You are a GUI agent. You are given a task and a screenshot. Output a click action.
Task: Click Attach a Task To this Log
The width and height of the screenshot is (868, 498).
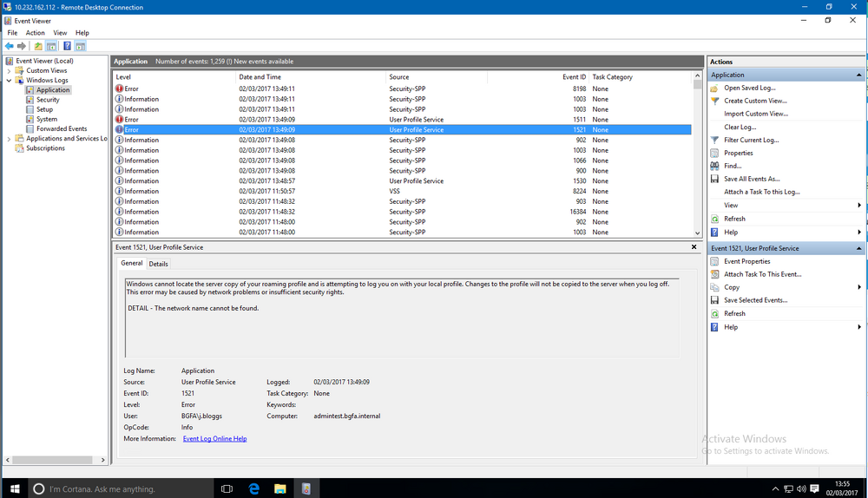(762, 192)
